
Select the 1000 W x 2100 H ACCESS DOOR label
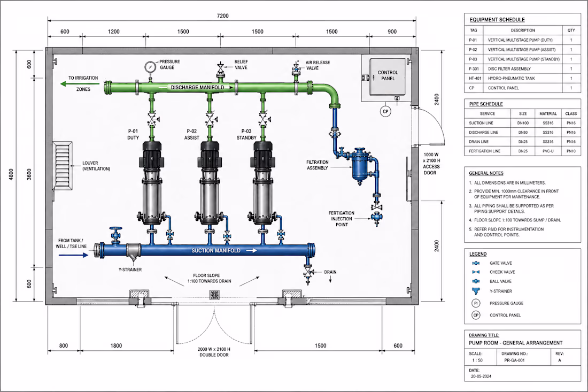(431, 164)
